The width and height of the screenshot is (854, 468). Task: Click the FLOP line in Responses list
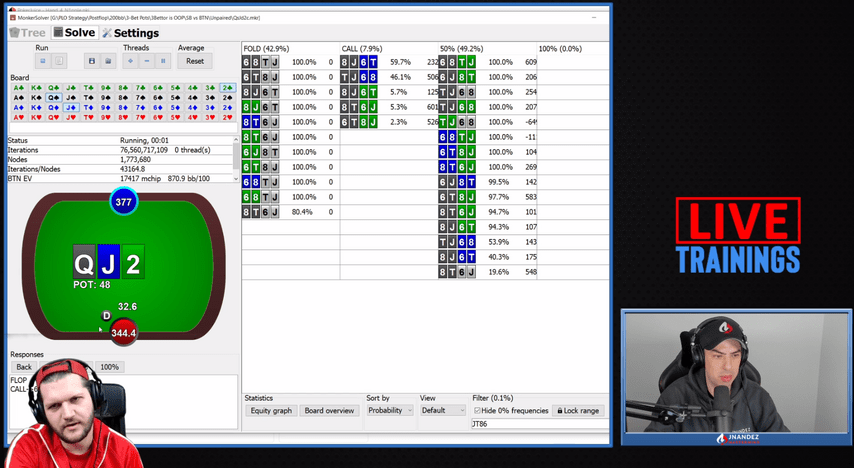(x=19, y=380)
